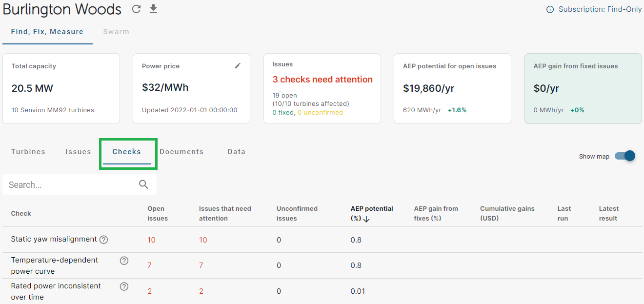The width and height of the screenshot is (644, 304).
Task: Click unconfirmed issues 0 for Temperature-dependent power curve
Action: [x=279, y=265]
